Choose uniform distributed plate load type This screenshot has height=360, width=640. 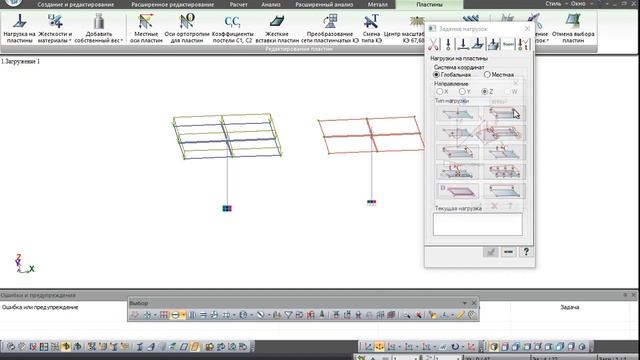tap(504, 113)
